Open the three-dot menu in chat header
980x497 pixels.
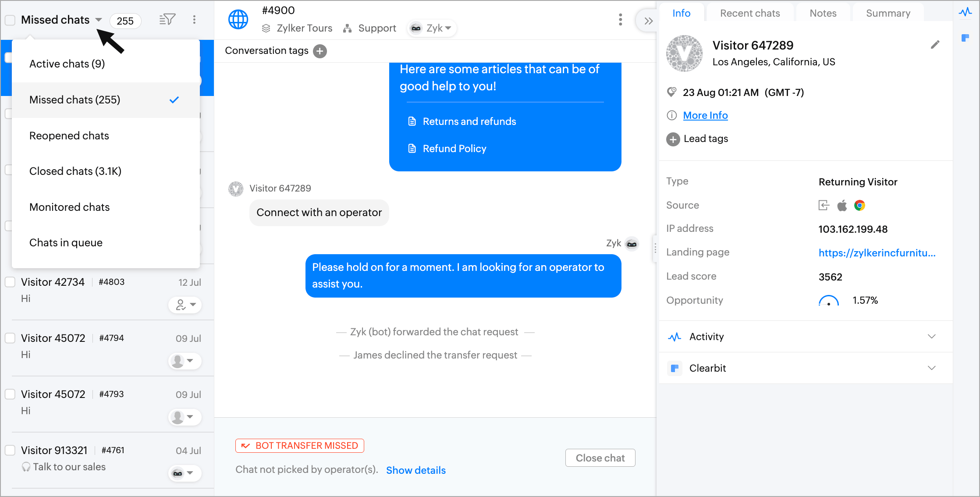point(620,20)
